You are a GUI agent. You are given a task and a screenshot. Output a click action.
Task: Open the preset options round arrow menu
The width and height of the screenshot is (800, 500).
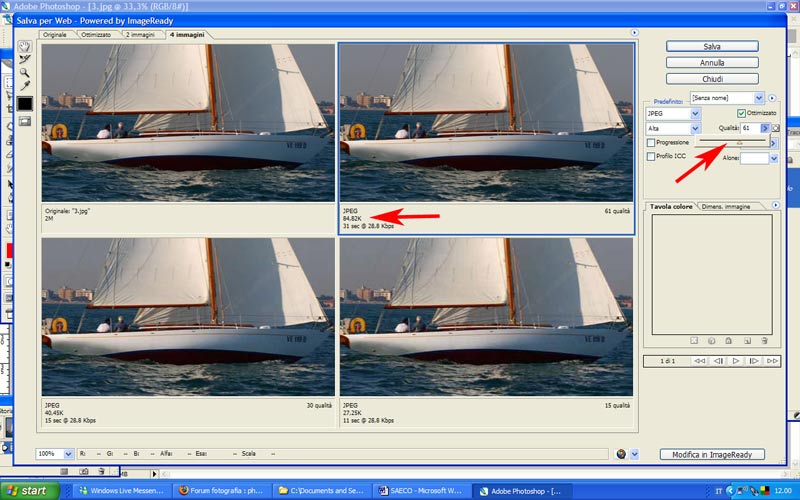click(x=773, y=98)
